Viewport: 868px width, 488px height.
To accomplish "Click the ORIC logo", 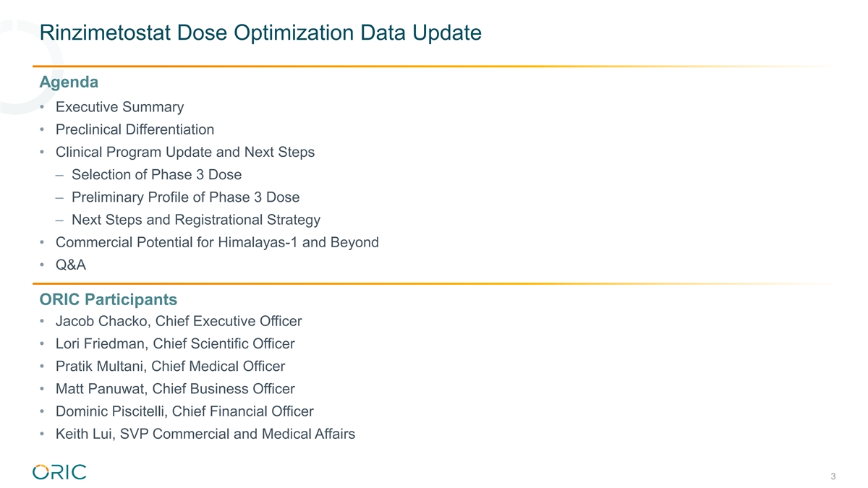I will point(59,471).
